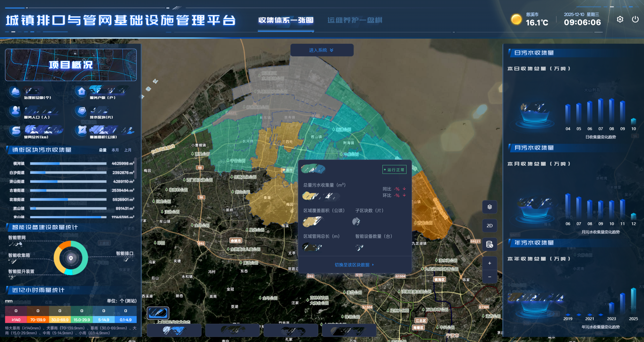Select the 收集体系一张图 tab
The height and width of the screenshot is (342, 644).
[x=286, y=20]
